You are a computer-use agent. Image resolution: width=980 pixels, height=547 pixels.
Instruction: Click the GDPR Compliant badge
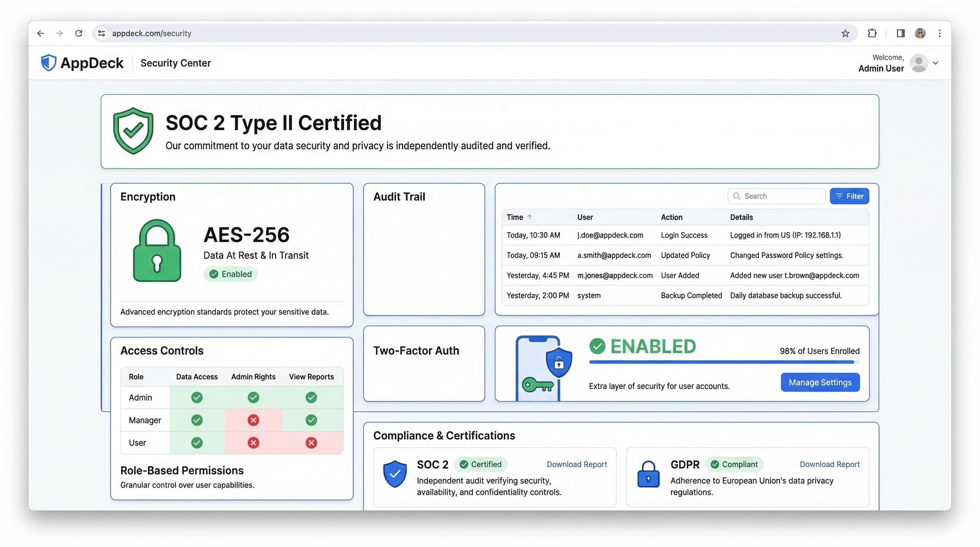(x=734, y=464)
